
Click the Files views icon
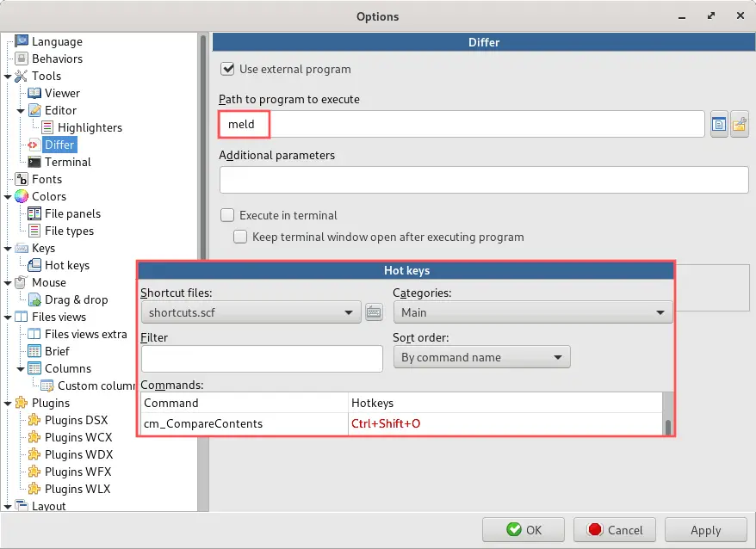click(x=22, y=318)
